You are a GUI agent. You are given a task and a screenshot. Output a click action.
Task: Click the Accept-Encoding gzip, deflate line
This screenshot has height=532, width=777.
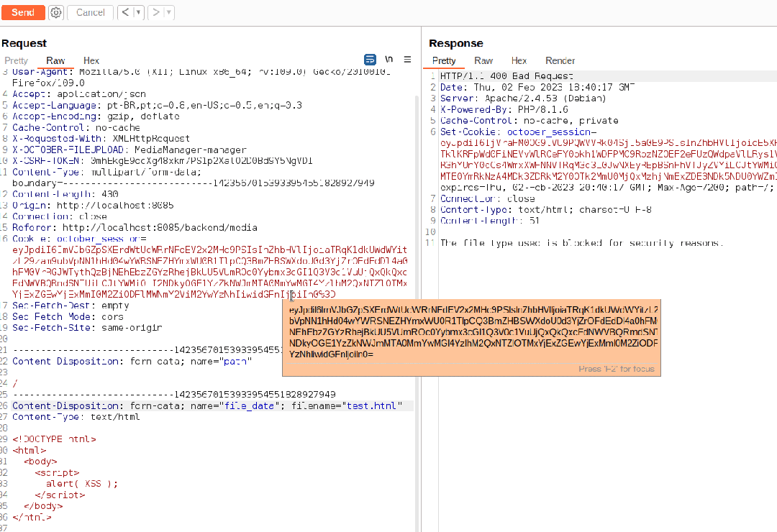(x=96, y=116)
